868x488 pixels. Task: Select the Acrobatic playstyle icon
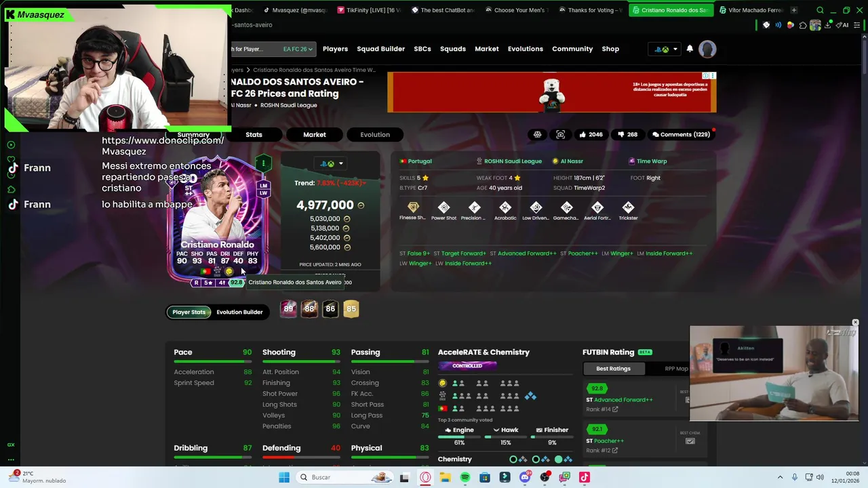(505, 207)
